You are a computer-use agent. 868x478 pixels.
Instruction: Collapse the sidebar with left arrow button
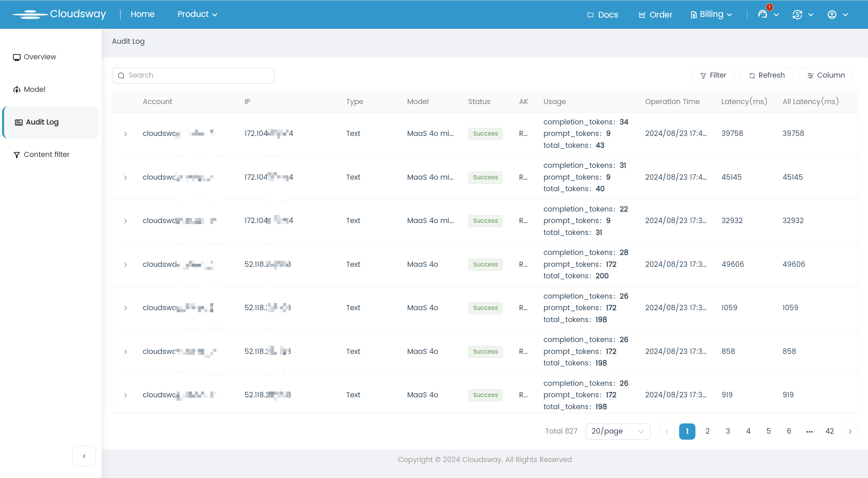pyautogui.click(x=84, y=456)
